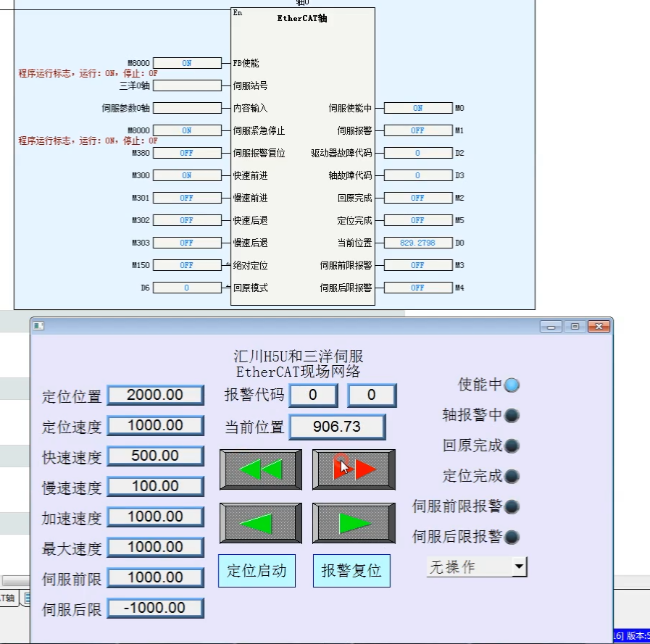Click the 回原完成 indicator lamp
This screenshot has width=650, height=644.
pos(512,446)
